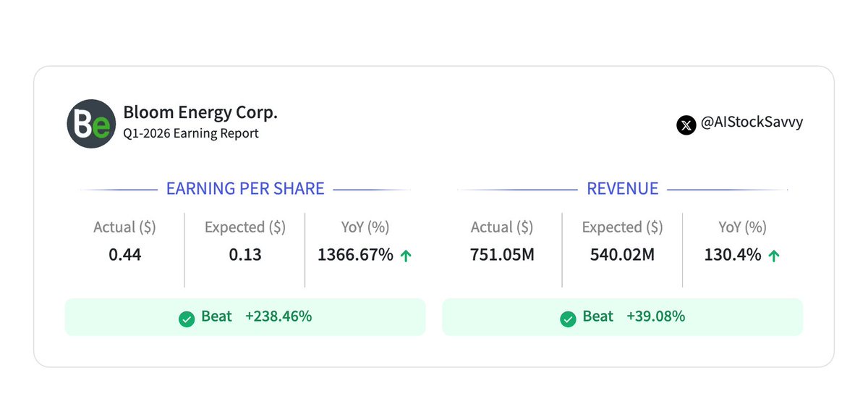Click the expected EPS value 0.13
The image size is (868, 399).
click(245, 255)
